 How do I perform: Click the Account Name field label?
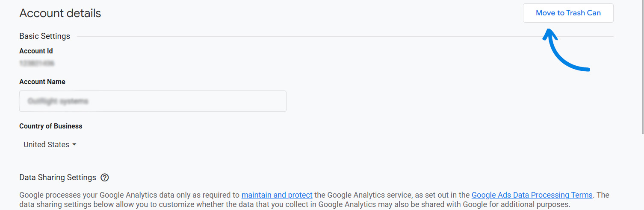pyautogui.click(x=42, y=82)
